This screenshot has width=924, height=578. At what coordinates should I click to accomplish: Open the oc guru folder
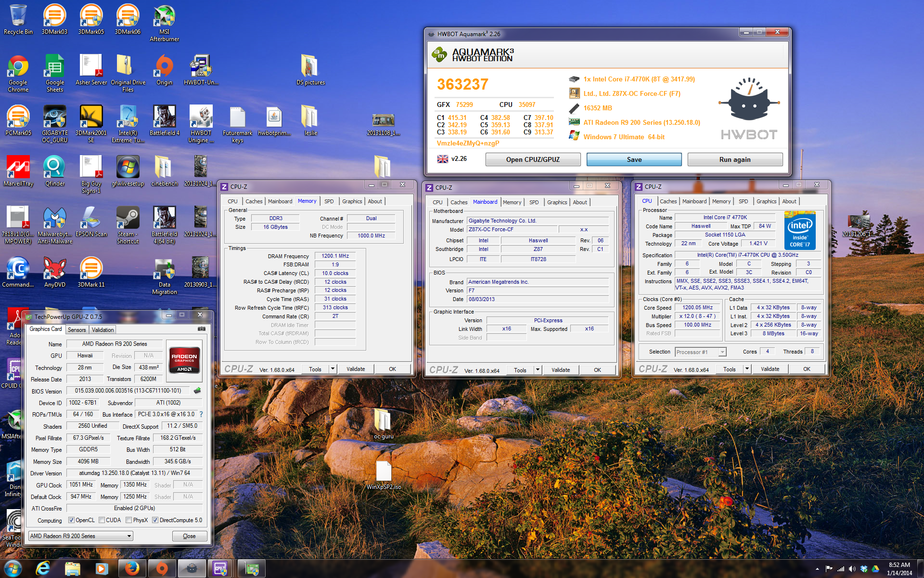coord(384,424)
